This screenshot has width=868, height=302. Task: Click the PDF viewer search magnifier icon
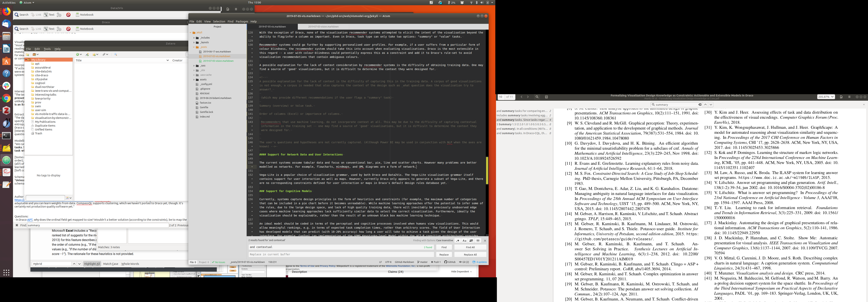(537, 97)
